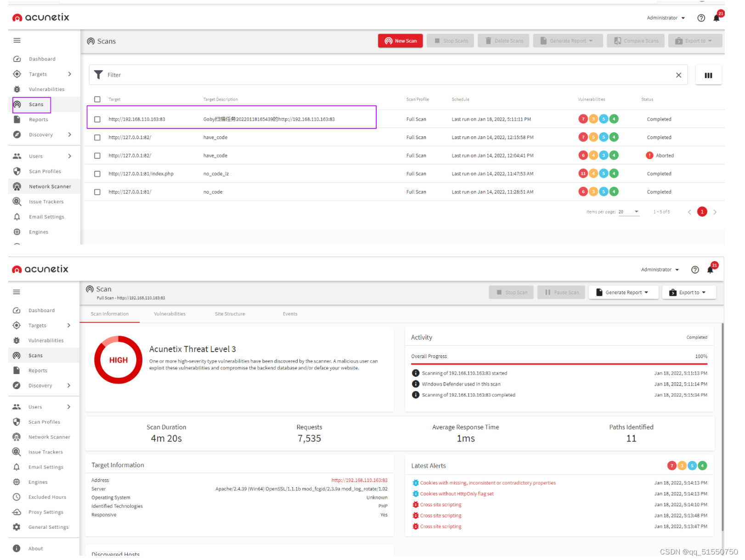Switch to Site Structure tab
This screenshot has height=560, width=745.
[x=230, y=314]
